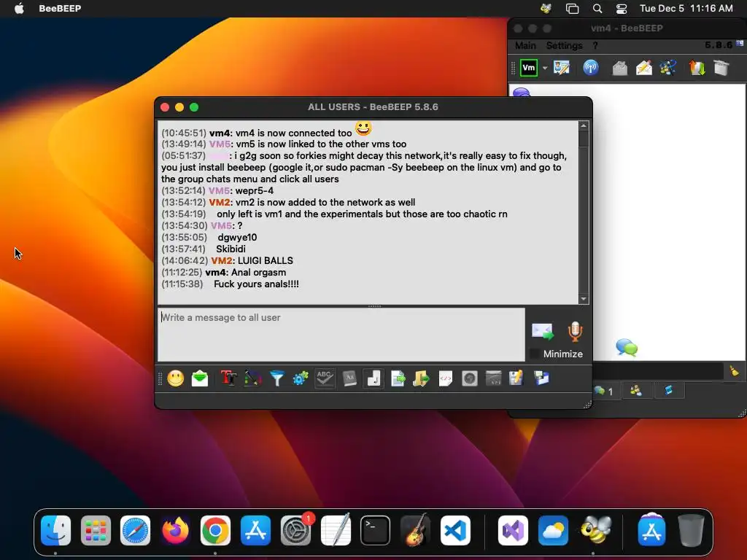The width and height of the screenshot is (747, 560).
Task: Click the blue broadcast antenna icon
Action: click(591, 68)
